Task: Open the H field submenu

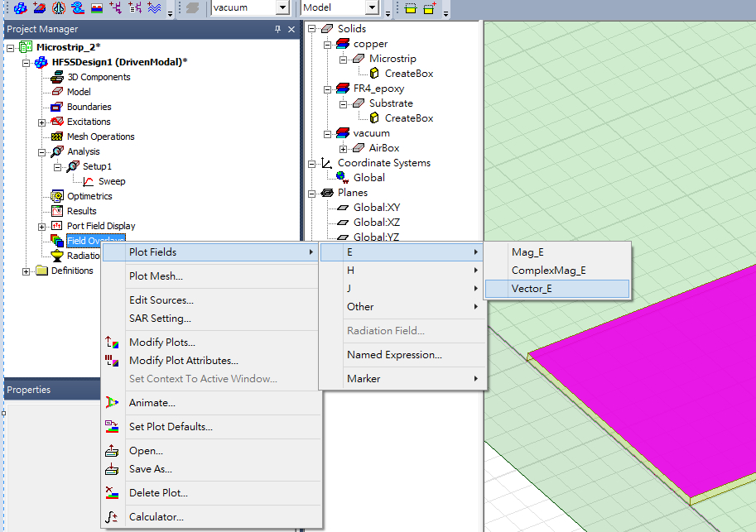Action: (x=402, y=271)
